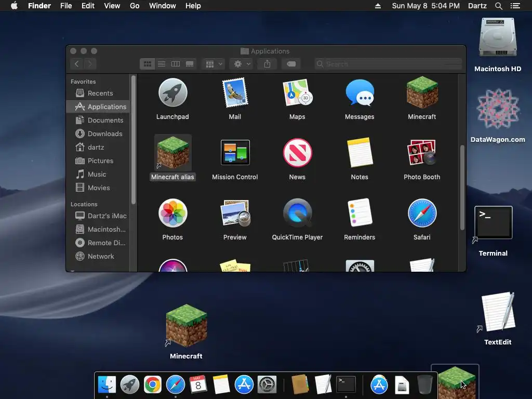Open the Action gear dropdown menu
532x399 pixels.
[242, 64]
